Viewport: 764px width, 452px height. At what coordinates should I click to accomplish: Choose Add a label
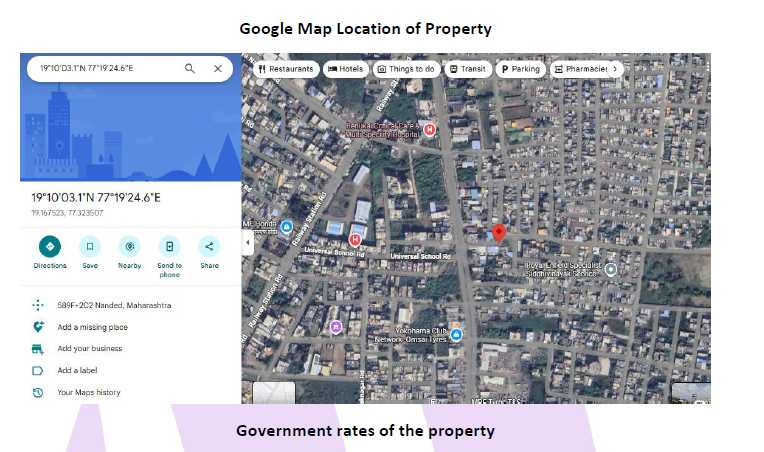[77, 370]
